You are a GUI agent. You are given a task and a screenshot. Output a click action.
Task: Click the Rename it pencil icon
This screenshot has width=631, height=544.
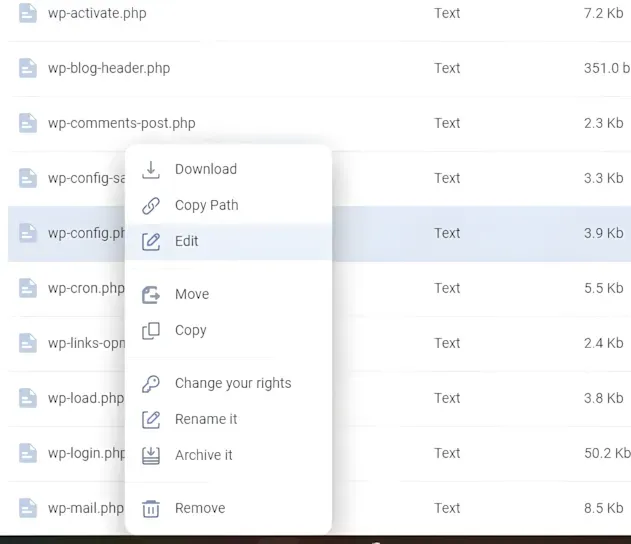coord(151,420)
